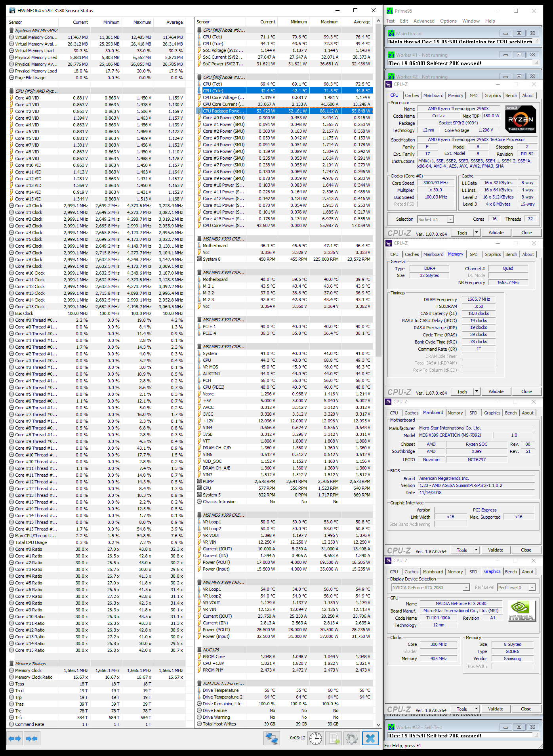Click HWiNFO expand columns arrows button
Screen dimensions: 553x756
(15, 738)
